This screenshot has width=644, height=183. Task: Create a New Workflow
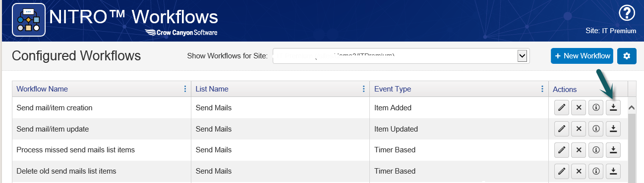(582, 56)
